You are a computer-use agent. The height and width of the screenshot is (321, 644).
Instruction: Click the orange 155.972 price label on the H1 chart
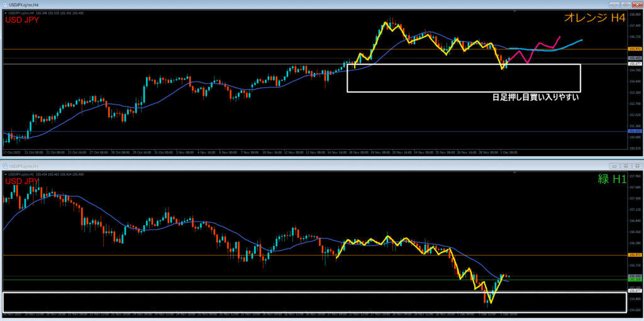(x=635, y=255)
